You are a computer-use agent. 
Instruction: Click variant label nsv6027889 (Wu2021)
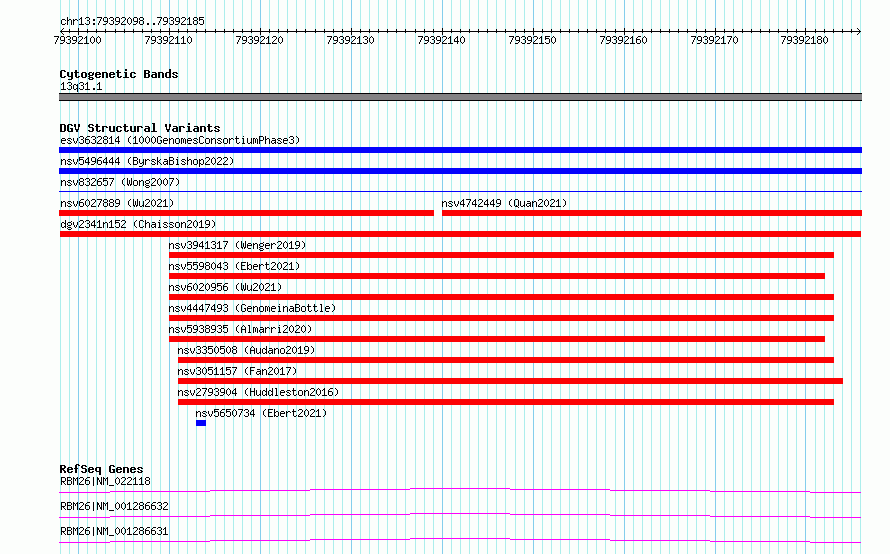pyautogui.click(x=117, y=203)
